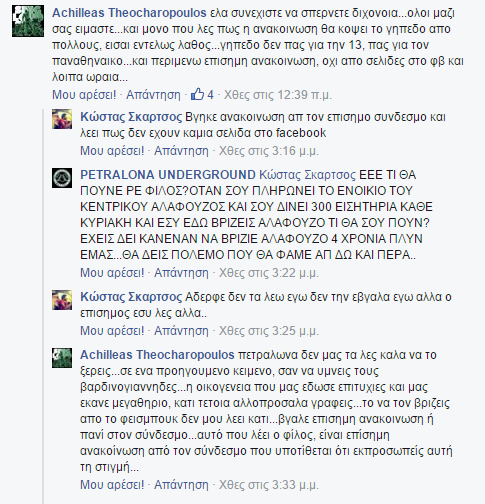
Task: Like the top comment via Μου αρέσει!
Action: tap(84, 95)
